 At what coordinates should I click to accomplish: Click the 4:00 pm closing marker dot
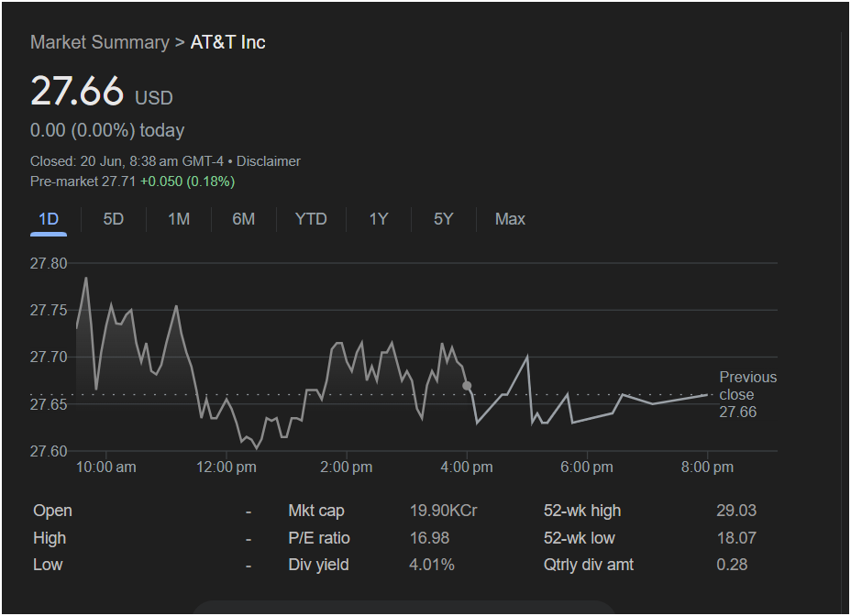467,386
